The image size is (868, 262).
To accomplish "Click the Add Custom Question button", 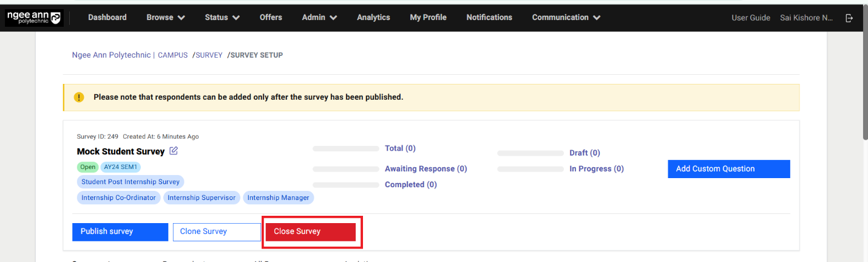I will (x=728, y=169).
